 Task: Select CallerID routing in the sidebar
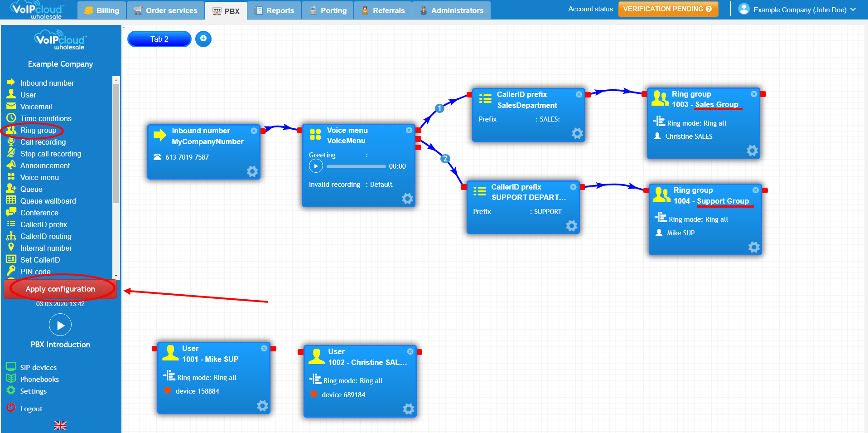click(x=46, y=236)
